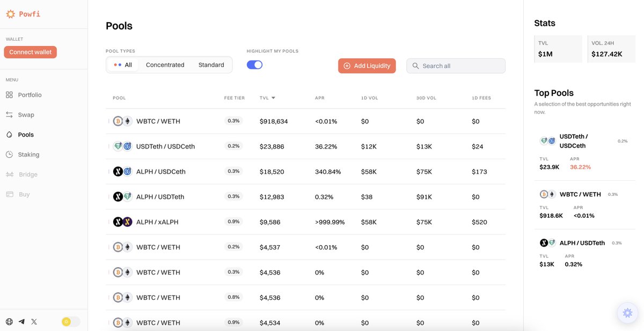Select the Standard pool type tab
Viewport: 644px width, 331px height.
211,65
